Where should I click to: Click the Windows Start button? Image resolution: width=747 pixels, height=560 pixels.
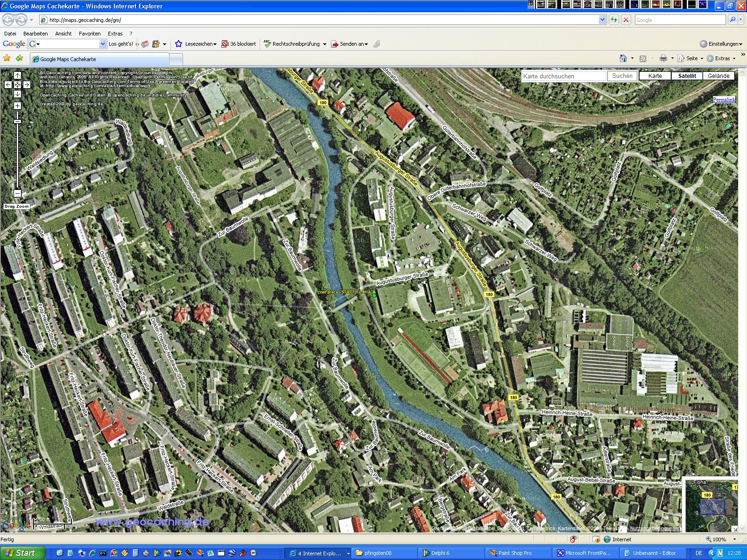22,553
